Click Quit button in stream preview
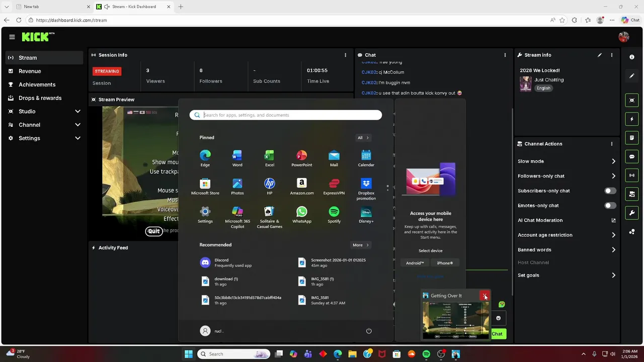The image size is (644, 362). [x=154, y=231]
